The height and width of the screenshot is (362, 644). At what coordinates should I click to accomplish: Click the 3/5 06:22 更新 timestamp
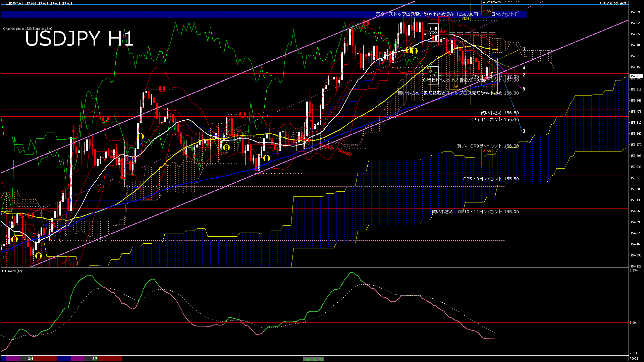613,4
